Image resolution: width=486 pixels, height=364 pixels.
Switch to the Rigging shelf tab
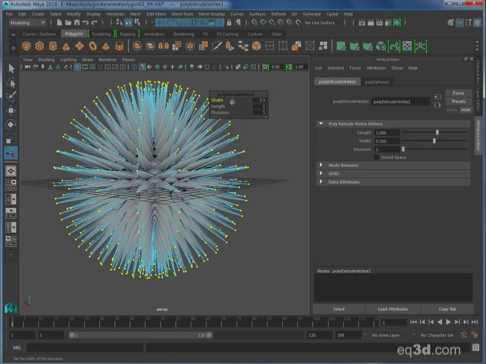[x=127, y=34]
